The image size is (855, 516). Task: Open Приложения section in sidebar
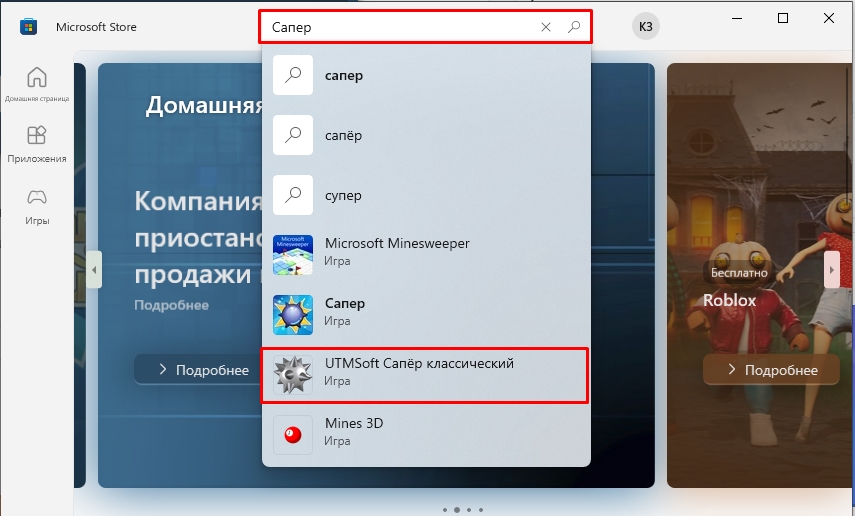[x=37, y=144]
